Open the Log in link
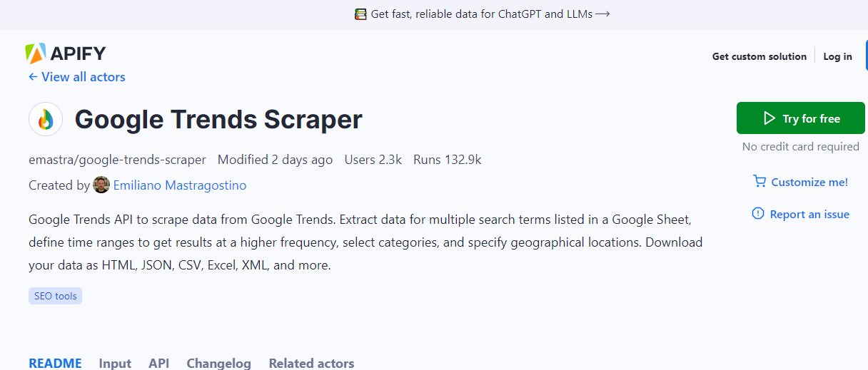 coord(838,56)
